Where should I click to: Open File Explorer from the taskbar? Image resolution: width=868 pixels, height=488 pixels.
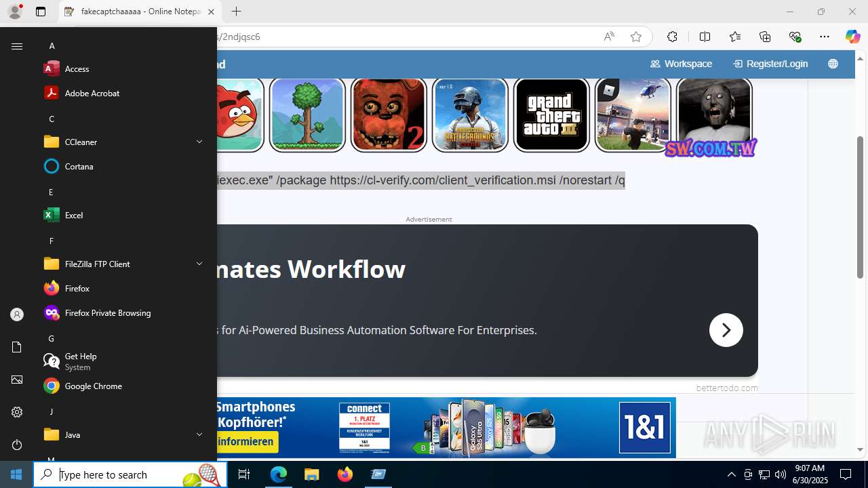pyautogui.click(x=311, y=474)
